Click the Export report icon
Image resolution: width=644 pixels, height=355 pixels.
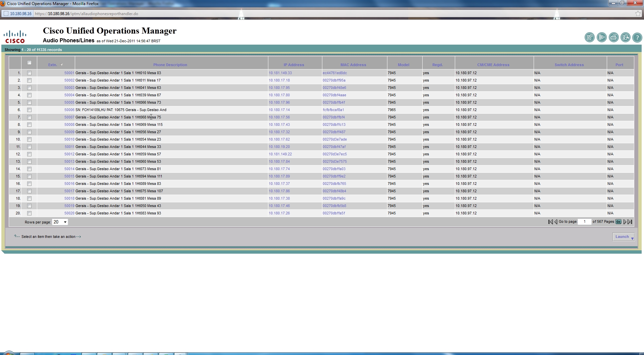[589, 37]
